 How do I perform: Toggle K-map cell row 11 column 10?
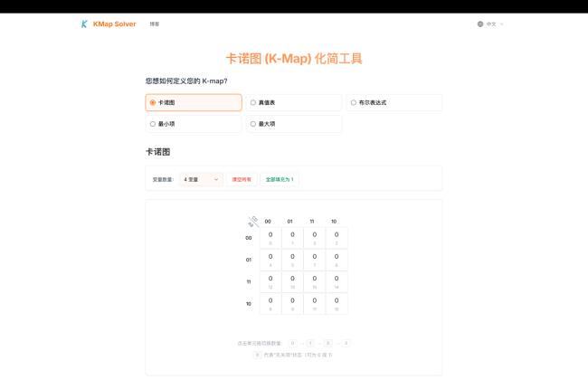pos(337,281)
